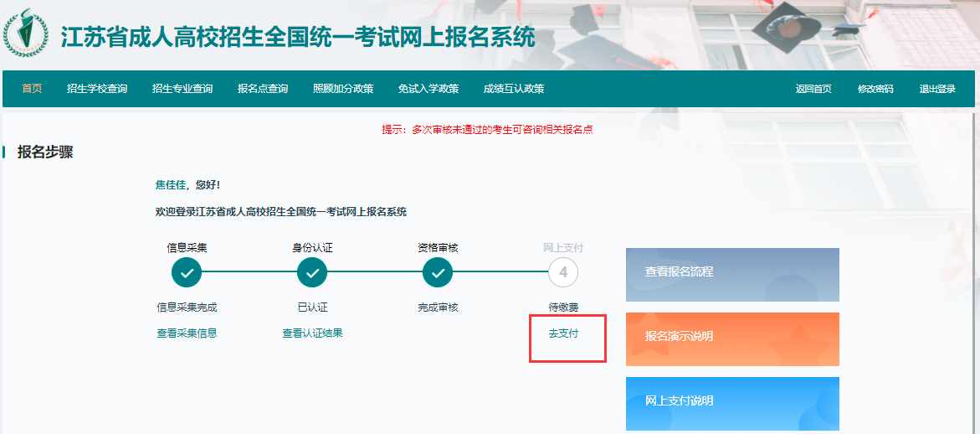
Task: Open the 照顾加分政策 menu item
Action: click(343, 89)
